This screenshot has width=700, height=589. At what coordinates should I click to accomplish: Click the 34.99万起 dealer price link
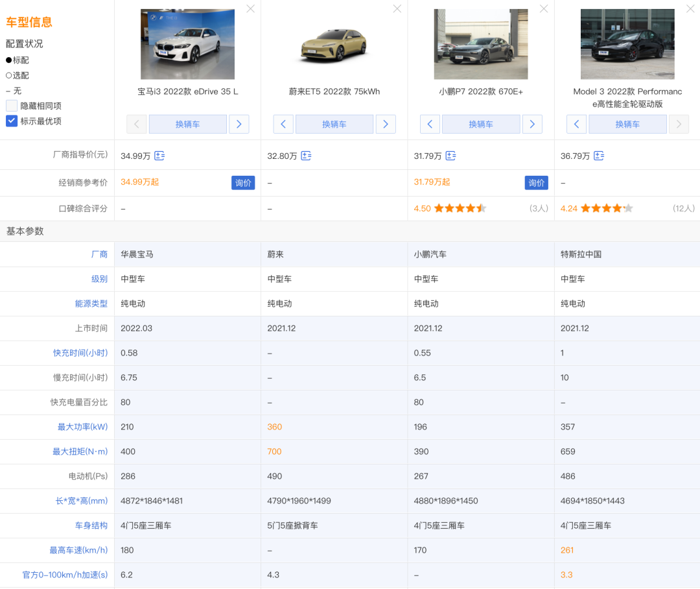140,182
